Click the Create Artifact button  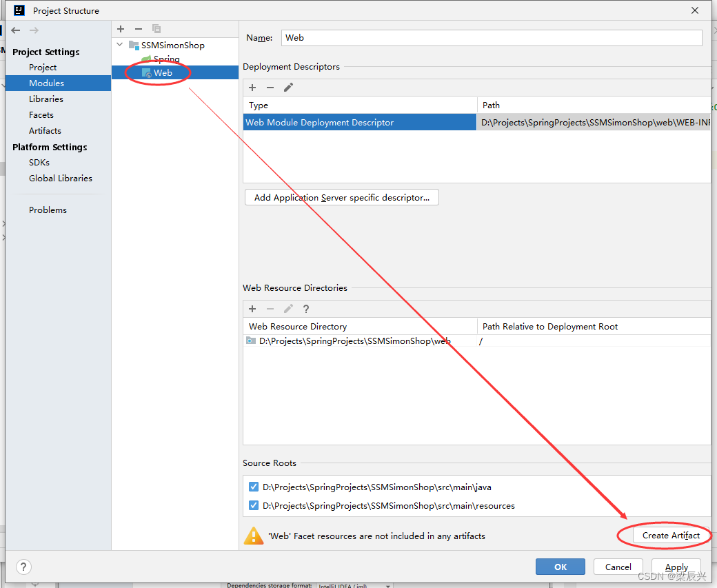(671, 536)
